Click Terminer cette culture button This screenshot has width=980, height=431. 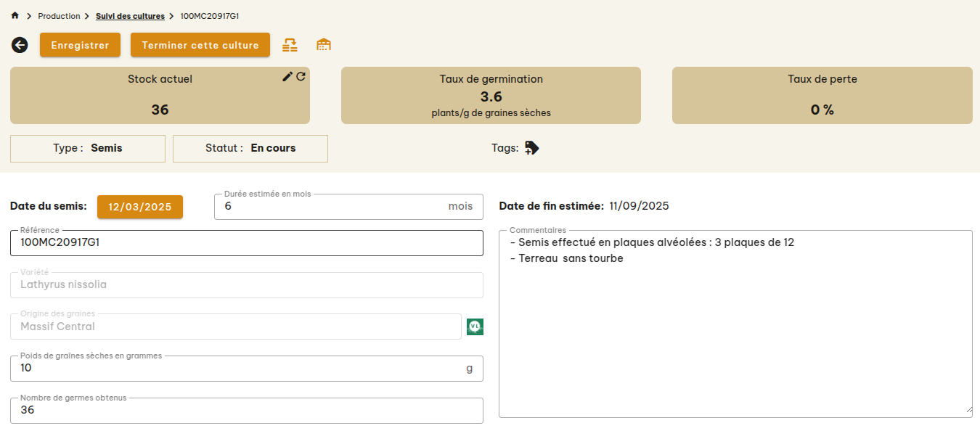click(200, 45)
